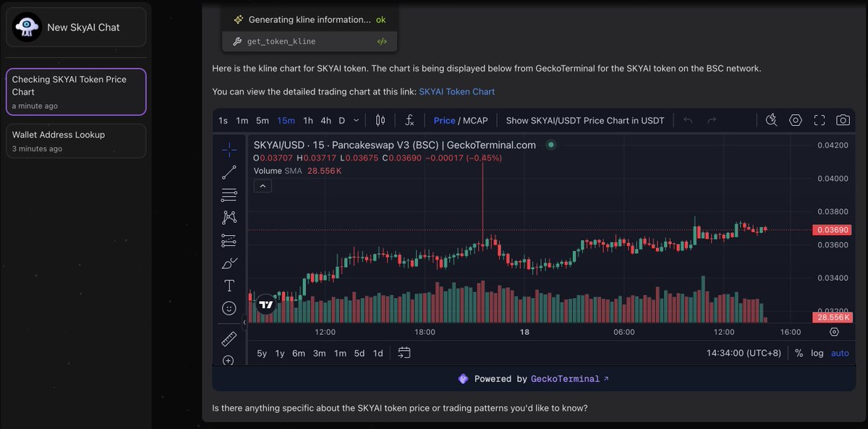Image resolution: width=868 pixels, height=429 pixels.
Task: Click Show SKYAI/USDT Price Chart in USDT
Action: (584, 120)
